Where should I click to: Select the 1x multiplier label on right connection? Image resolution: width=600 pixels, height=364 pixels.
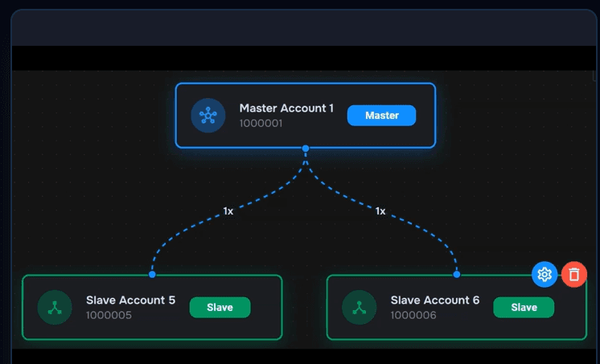(380, 211)
